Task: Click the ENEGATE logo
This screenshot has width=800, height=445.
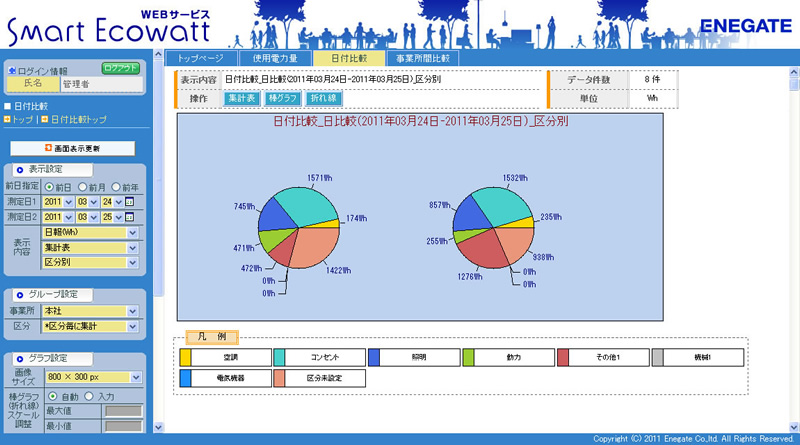Action: [746, 26]
